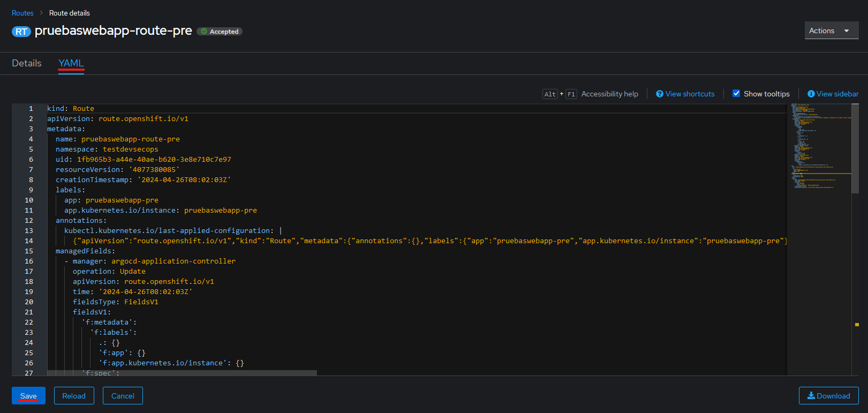Viewport: 868px width, 413px height.
Task: Click the green Accepted status check icon
Action: coord(204,32)
